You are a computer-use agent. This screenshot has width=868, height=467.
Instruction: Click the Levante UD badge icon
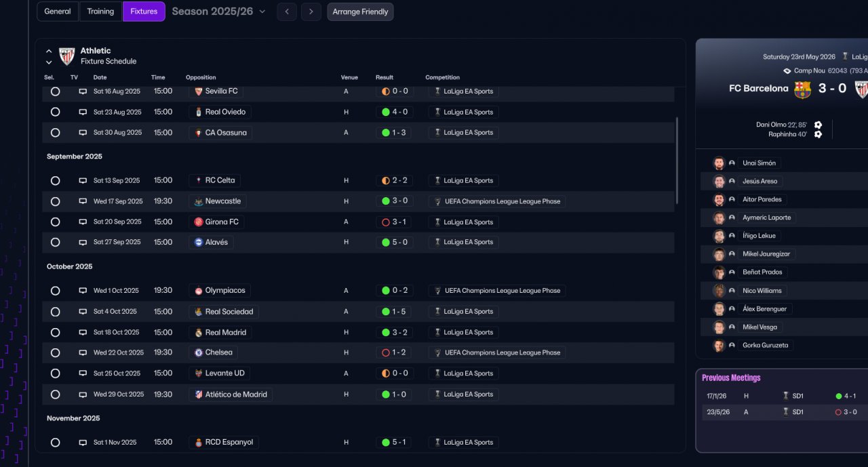pos(199,373)
